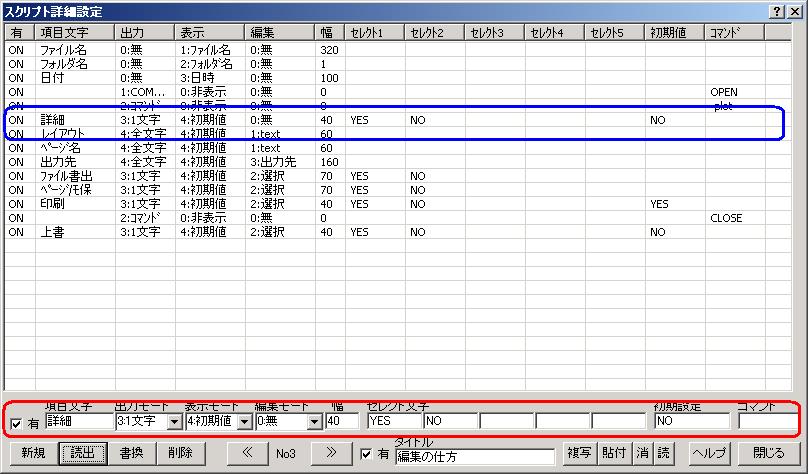Open the 出力モード dropdown
This screenshot has width=808, height=474.
click(175, 422)
